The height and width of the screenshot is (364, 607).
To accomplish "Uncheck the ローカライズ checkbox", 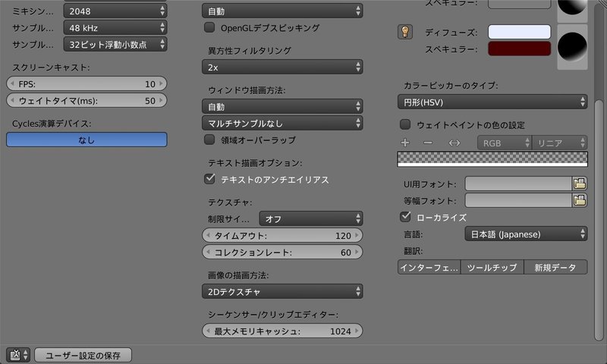I will [x=405, y=217].
